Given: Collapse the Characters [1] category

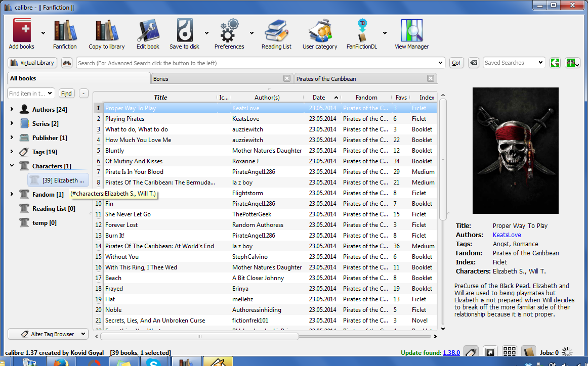Looking at the screenshot, I should 12,166.
